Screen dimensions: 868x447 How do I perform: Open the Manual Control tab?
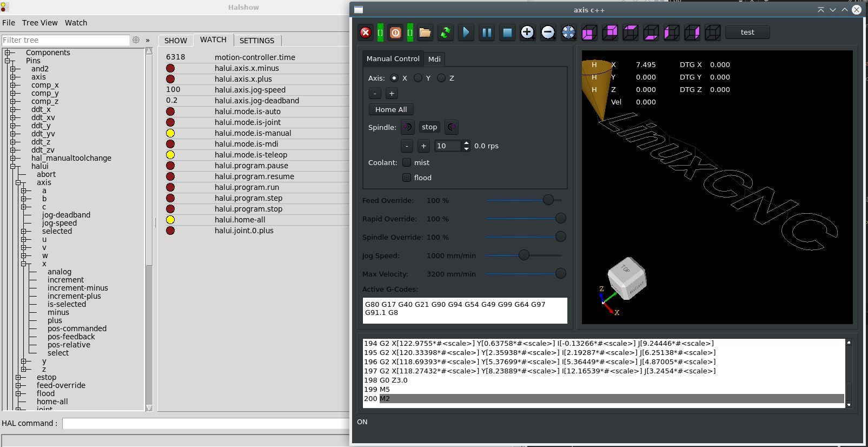393,58
